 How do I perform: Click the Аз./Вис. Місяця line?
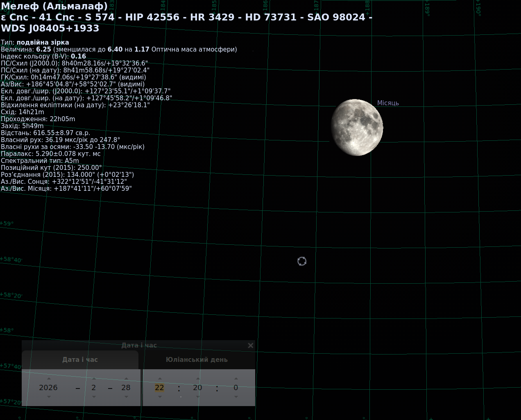pyautogui.click(x=66, y=189)
